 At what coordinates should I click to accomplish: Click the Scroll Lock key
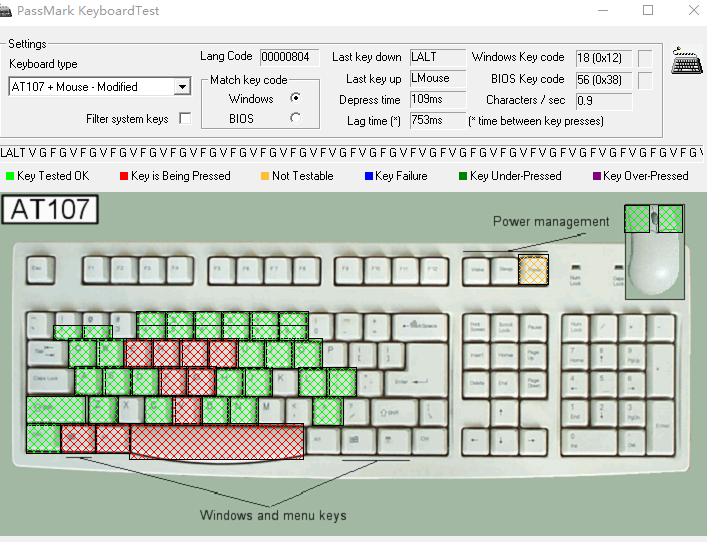(505, 327)
